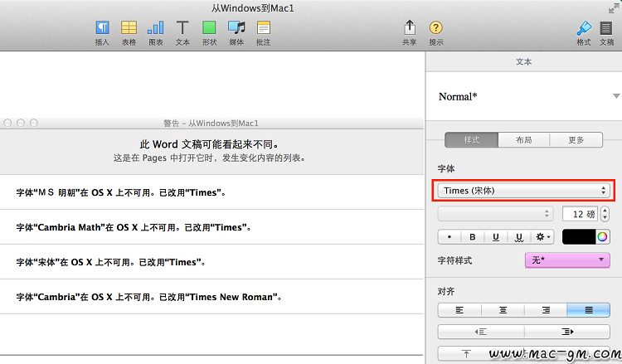Align text to top vertically
The image size is (622, 364).
coord(466,353)
